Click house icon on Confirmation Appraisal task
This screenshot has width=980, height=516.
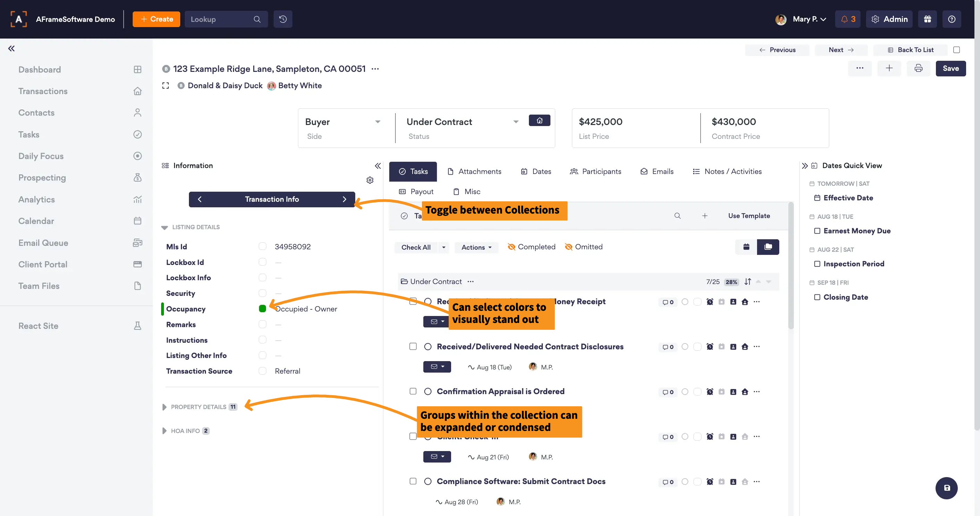click(x=745, y=392)
